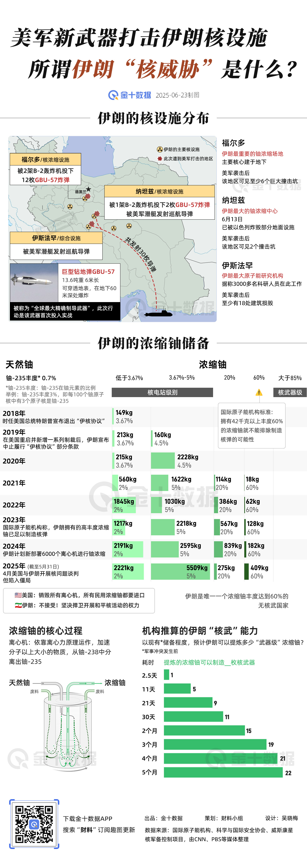Click the 2.5天 green bar showing 1
The width and height of the screenshot is (307, 868).
pyautogui.click(x=166, y=675)
